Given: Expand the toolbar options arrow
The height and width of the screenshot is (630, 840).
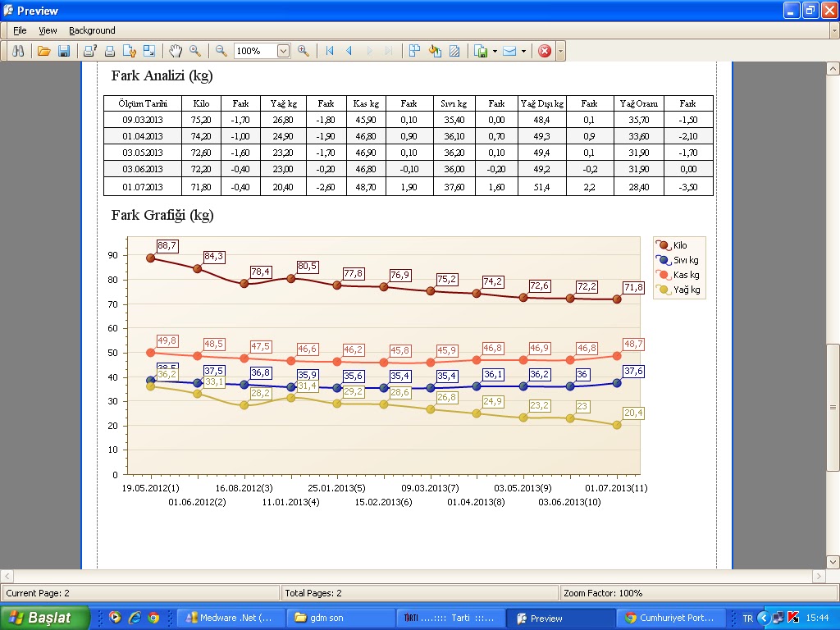Looking at the screenshot, I should (x=560, y=52).
